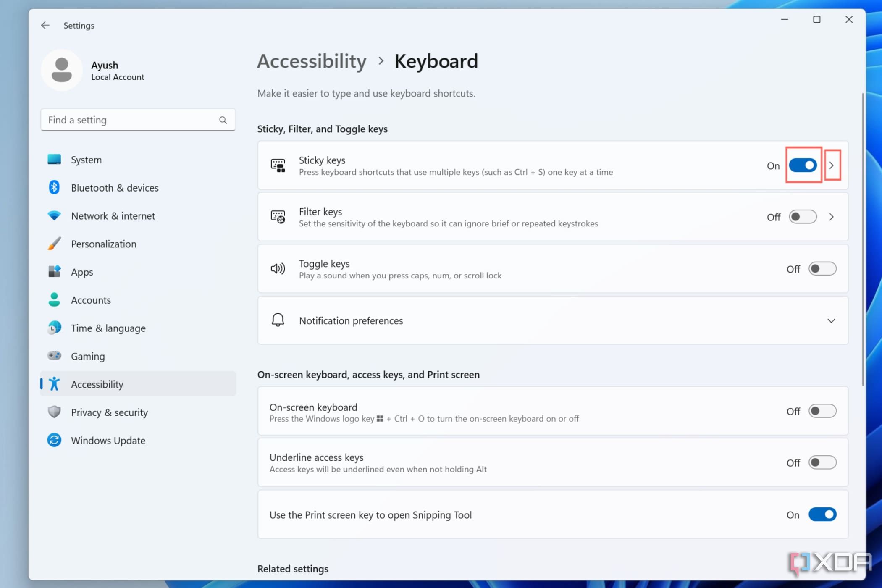Select Apps in the sidebar
Image resolution: width=882 pixels, height=588 pixels.
pos(138,272)
